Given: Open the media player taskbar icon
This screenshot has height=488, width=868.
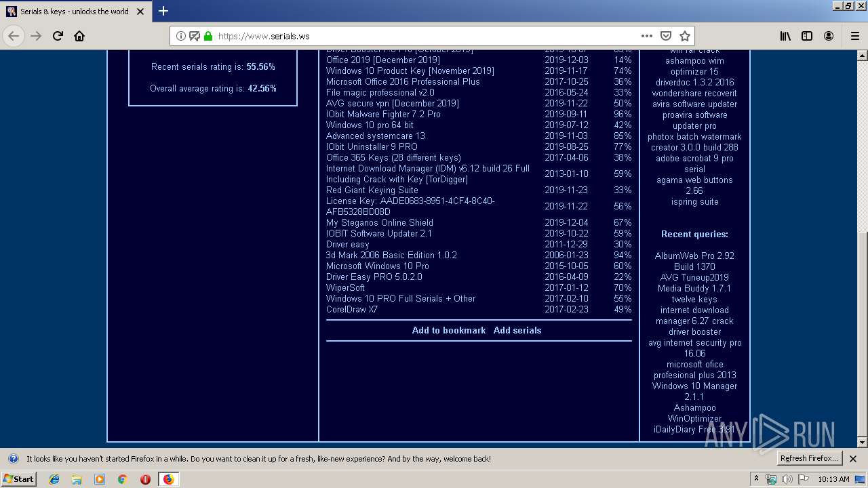Looking at the screenshot, I should 100,479.
